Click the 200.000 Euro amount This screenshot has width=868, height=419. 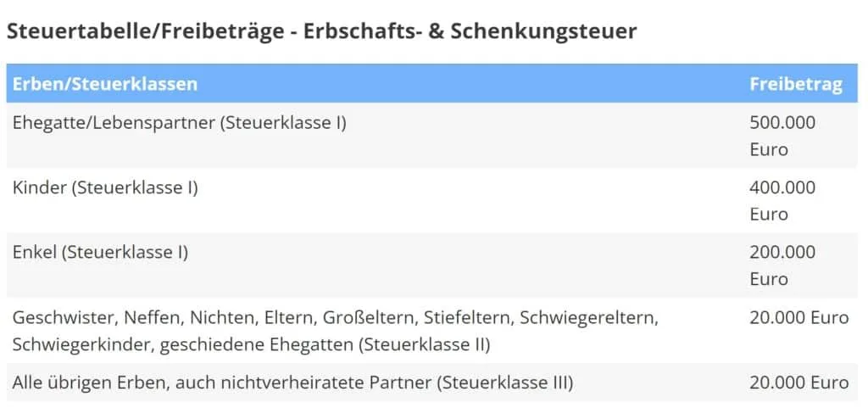[x=782, y=265]
